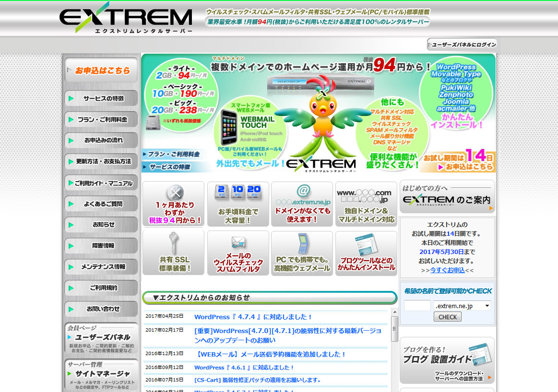558x392 pixels.
Task: Click the news list scrollbar up arrow
Action: click(x=394, y=312)
